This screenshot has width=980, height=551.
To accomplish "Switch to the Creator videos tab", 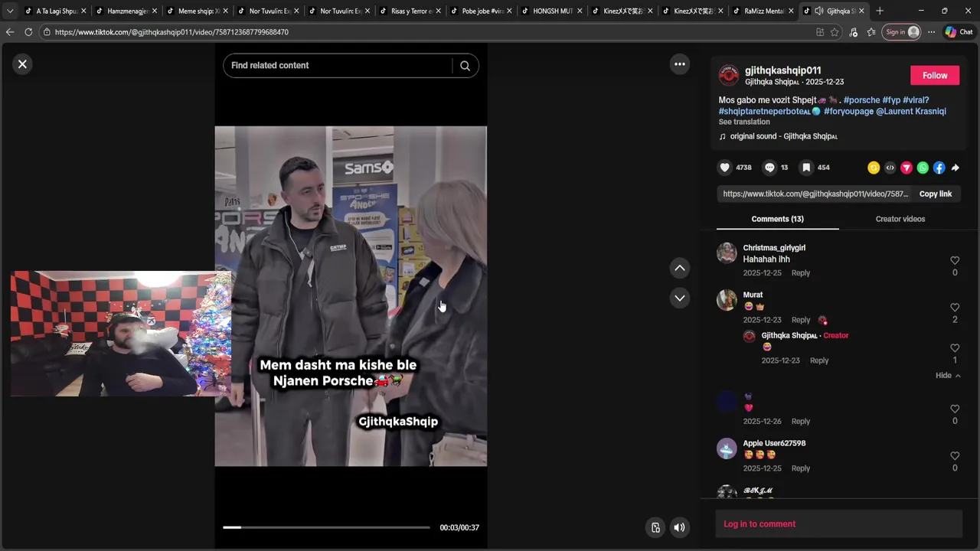I will 900,219.
